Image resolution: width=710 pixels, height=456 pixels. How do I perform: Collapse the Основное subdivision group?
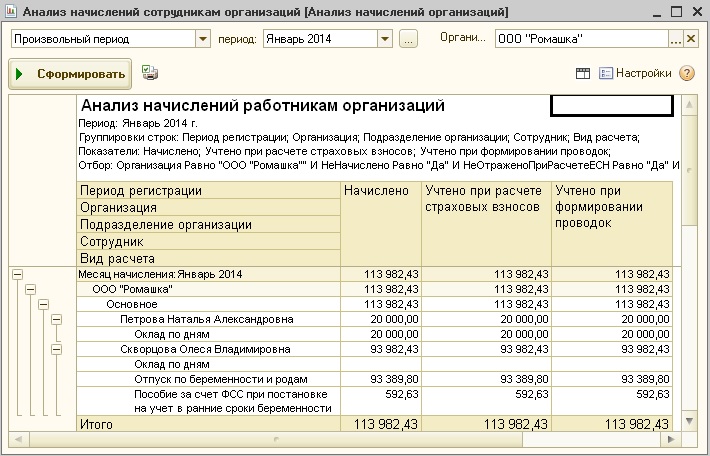pos(43,304)
